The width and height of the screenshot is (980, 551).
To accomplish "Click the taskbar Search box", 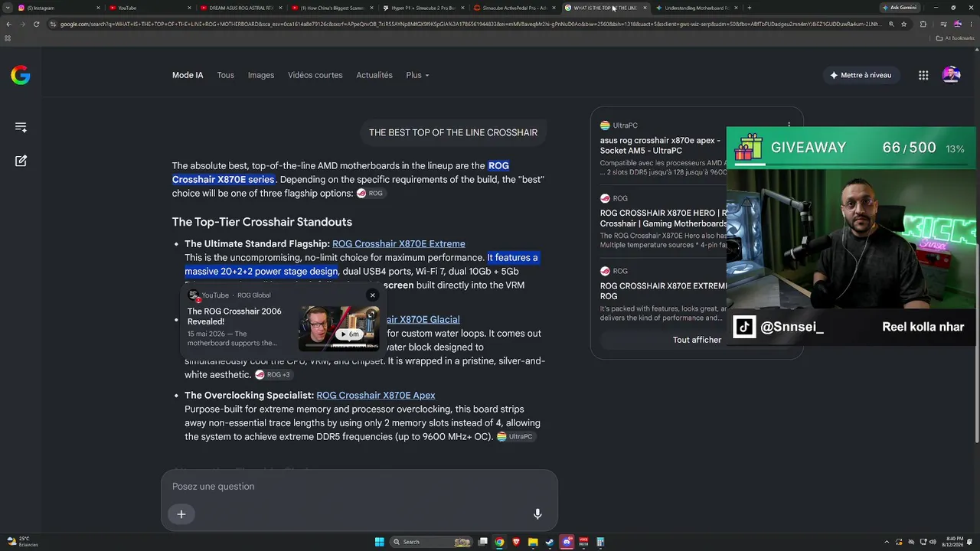I will 431,542.
